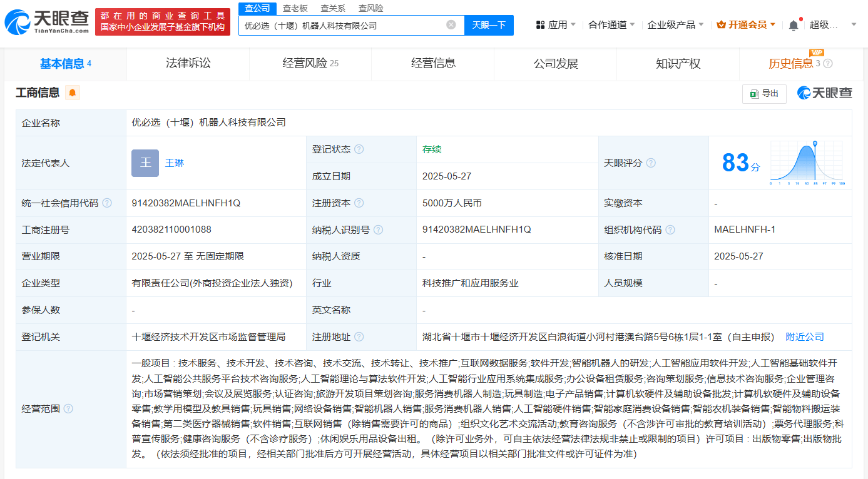Clear the search box with X icon
This screenshot has height=479, width=868.
451,25
